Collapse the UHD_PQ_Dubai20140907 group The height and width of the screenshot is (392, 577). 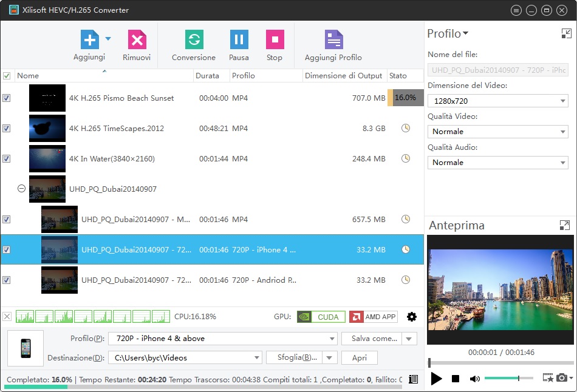(x=21, y=189)
